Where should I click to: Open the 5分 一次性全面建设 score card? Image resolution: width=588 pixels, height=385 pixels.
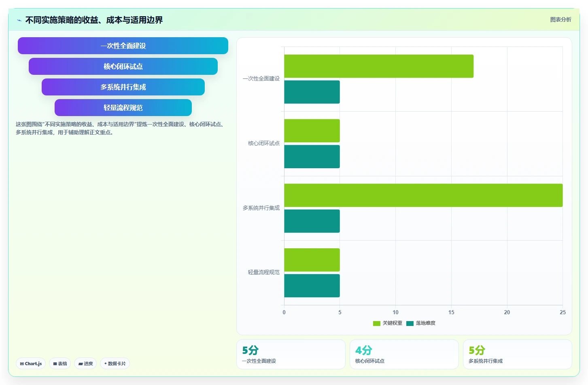click(291, 354)
